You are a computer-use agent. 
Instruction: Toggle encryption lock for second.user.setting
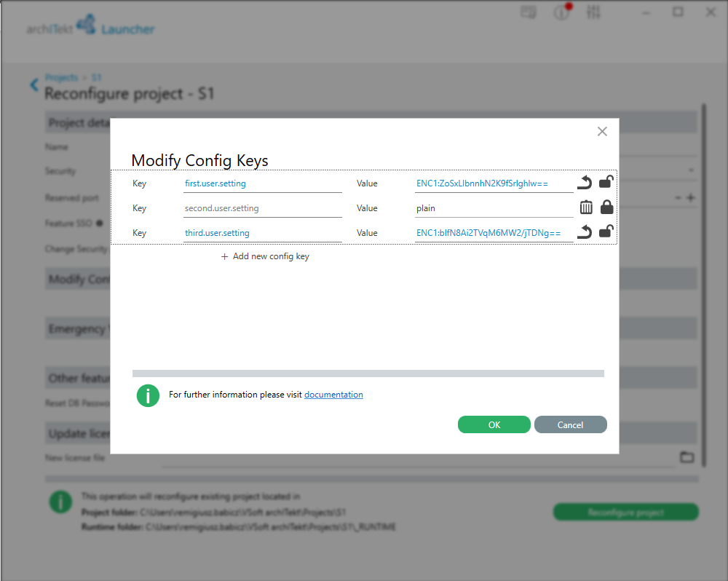tap(607, 207)
